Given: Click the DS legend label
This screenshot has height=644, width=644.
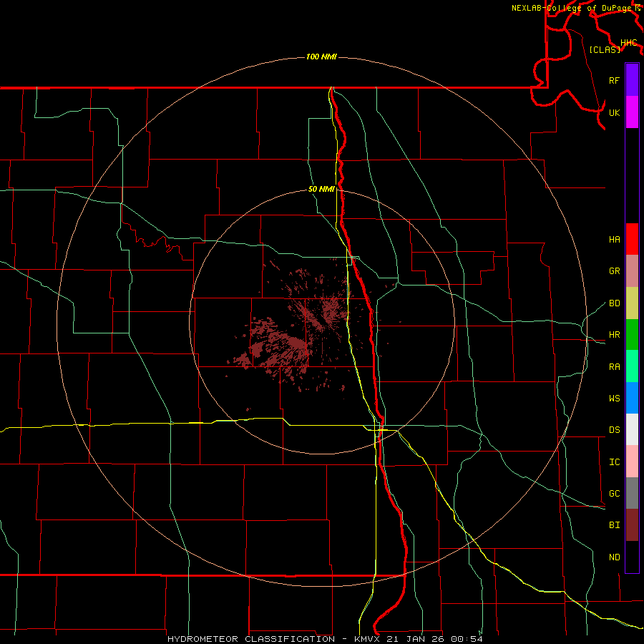Looking at the screenshot, I should 614,430.
